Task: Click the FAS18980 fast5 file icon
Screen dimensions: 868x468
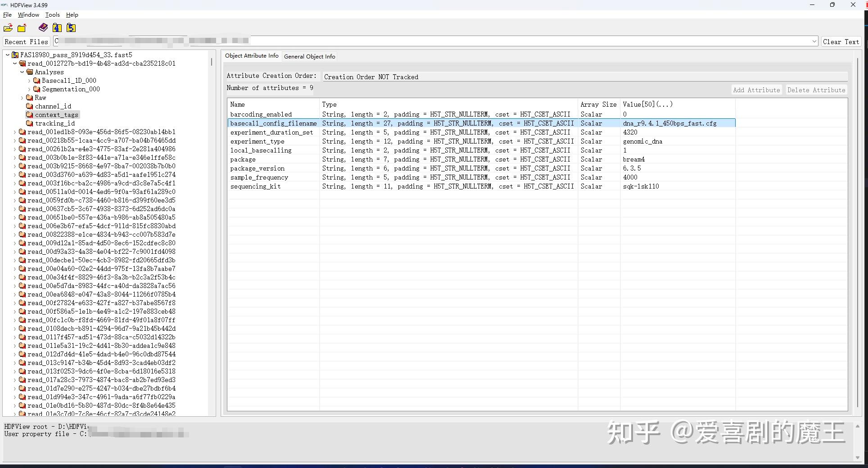Action: pos(14,54)
